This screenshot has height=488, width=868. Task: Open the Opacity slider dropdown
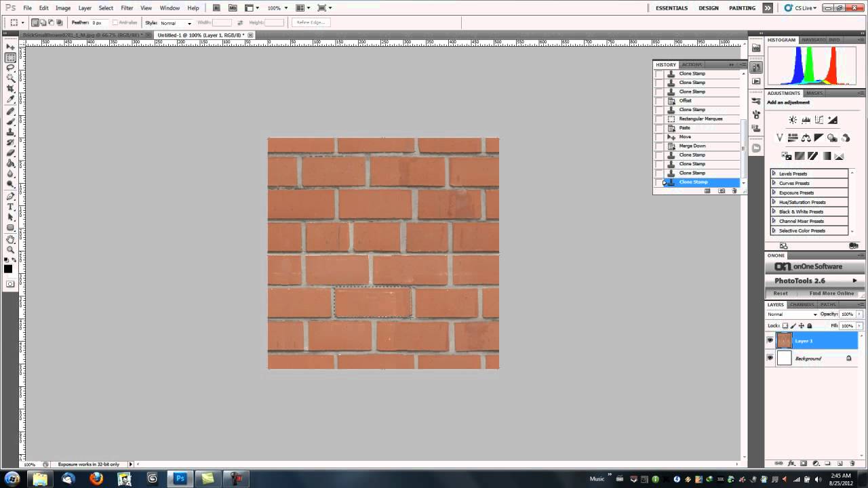pyautogui.click(x=858, y=314)
